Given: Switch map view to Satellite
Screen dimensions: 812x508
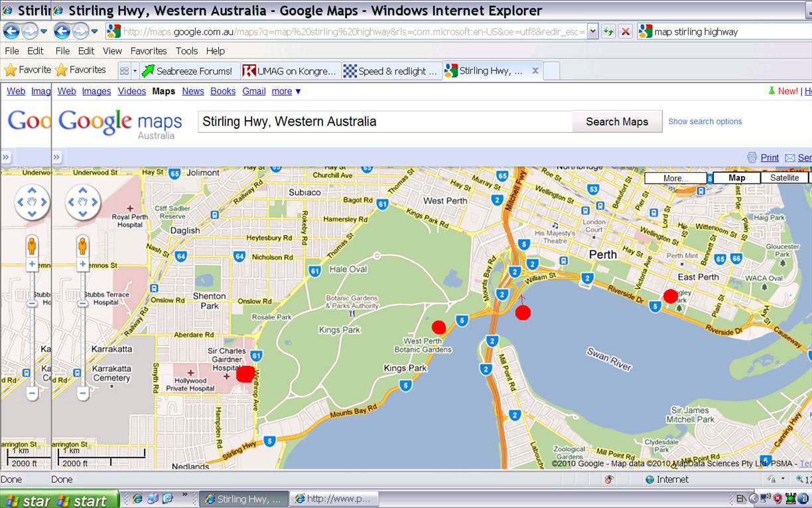Looking at the screenshot, I should tap(784, 178).
